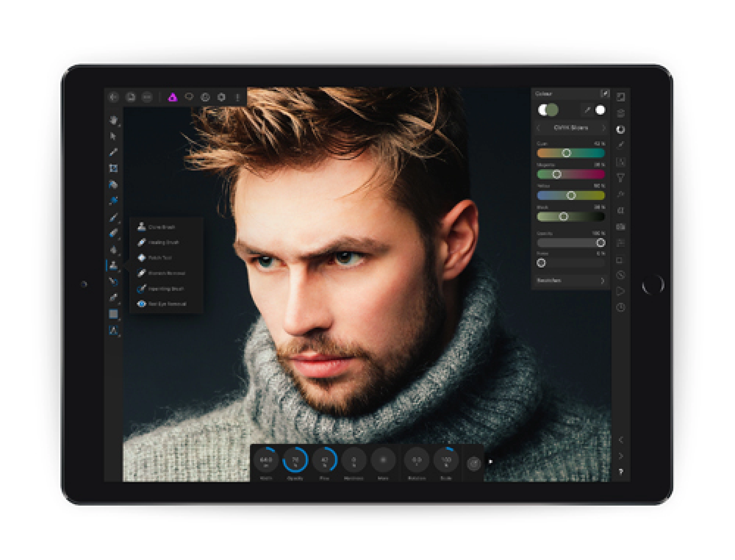Select the Flood Fill bucket tool
This screenshot has height=560, width=735.
(113, 184)
